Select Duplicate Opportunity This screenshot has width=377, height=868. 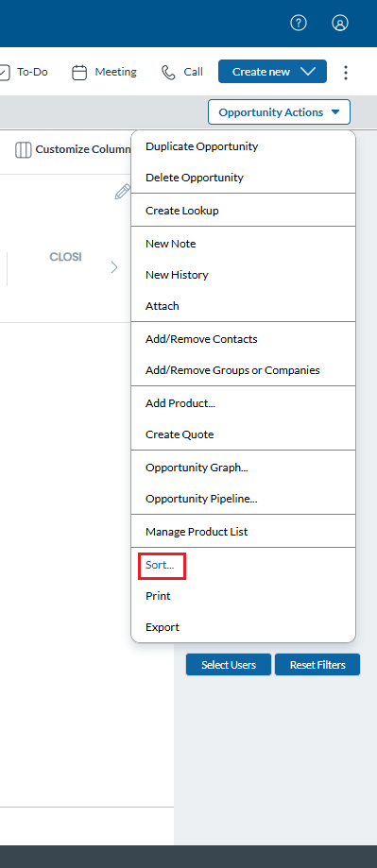pyautogui.click(x=243, y=146)
